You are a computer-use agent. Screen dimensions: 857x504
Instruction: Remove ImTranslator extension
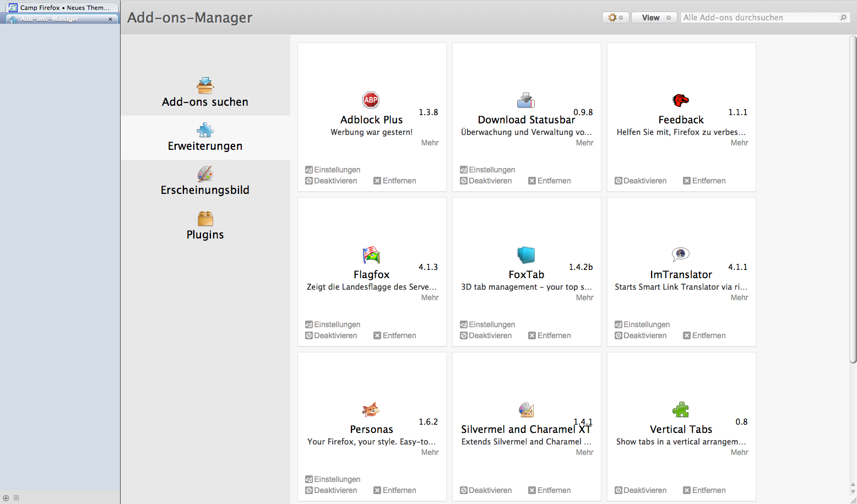(704, 335)
